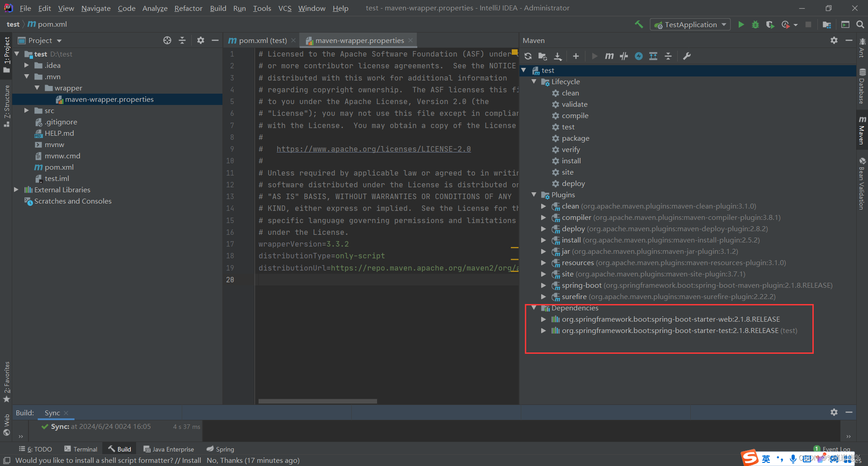Open the Event Log

coord(832,449)
